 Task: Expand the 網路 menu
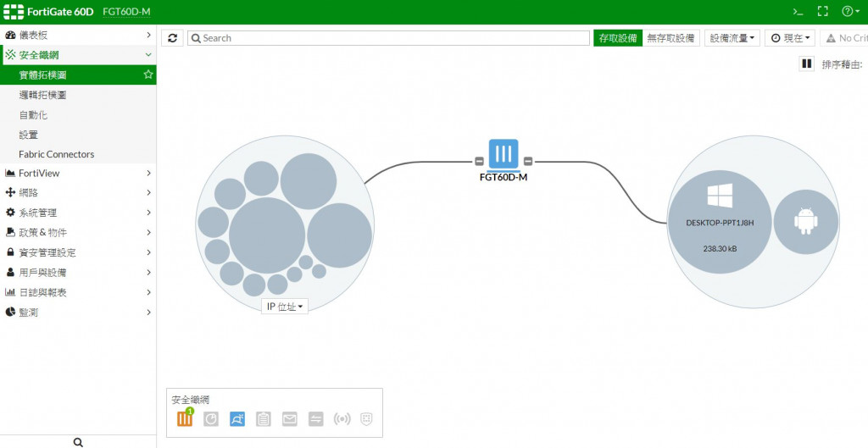pyautogui.click(x=78, y=193)
